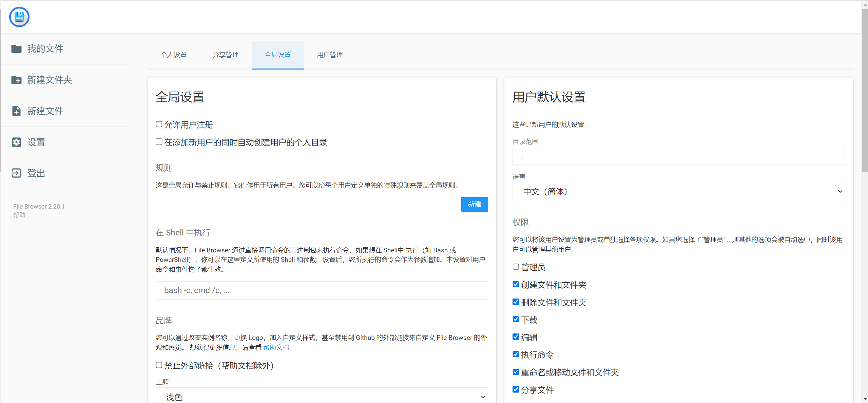Click the 用户默认设置 heading
The image size is (868, 403).
point(549,97)
